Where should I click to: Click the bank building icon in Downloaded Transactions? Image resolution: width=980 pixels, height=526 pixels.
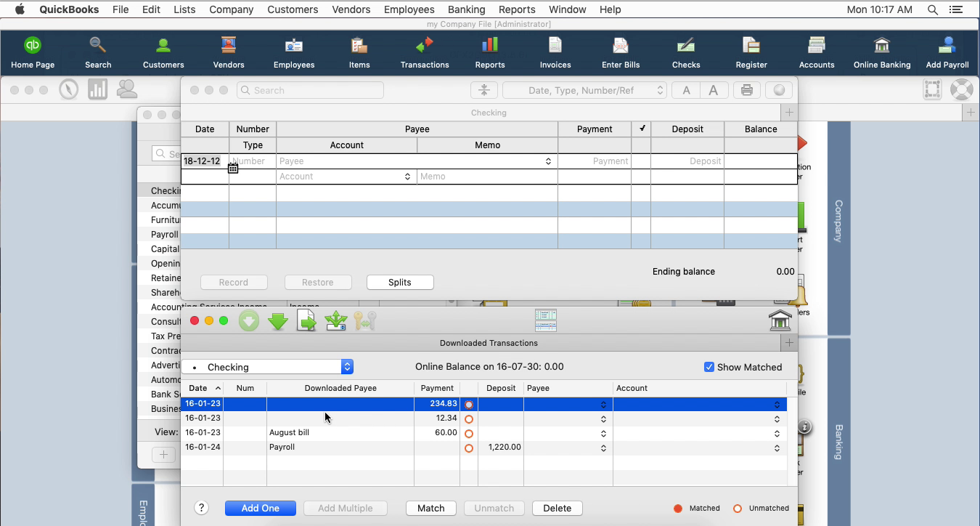click(x=780, y=320)
